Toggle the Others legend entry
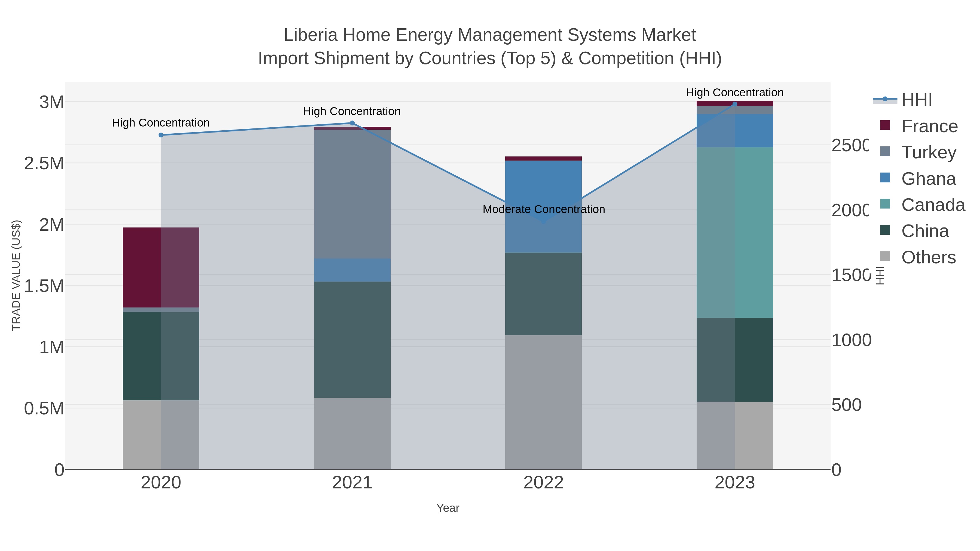The image size is (980, 551). (x=918, y=257)
